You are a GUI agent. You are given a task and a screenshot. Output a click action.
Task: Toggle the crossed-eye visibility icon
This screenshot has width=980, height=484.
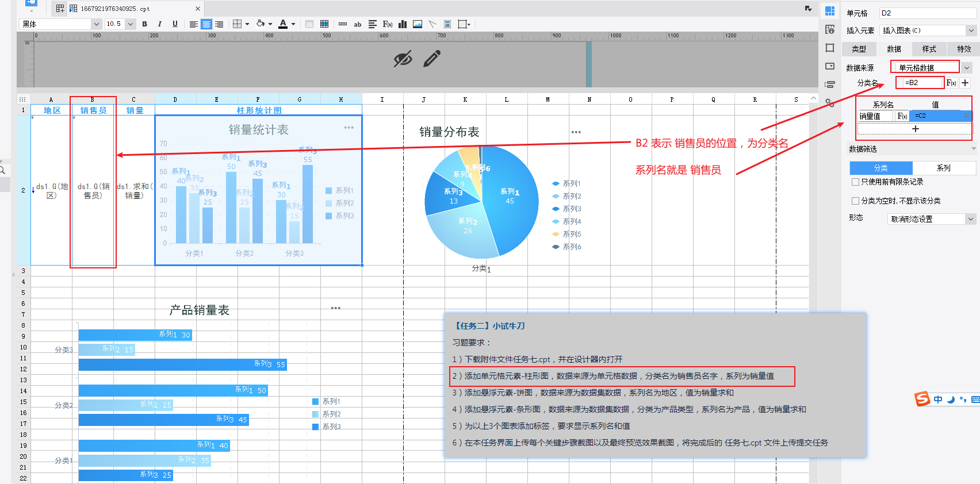403,59
